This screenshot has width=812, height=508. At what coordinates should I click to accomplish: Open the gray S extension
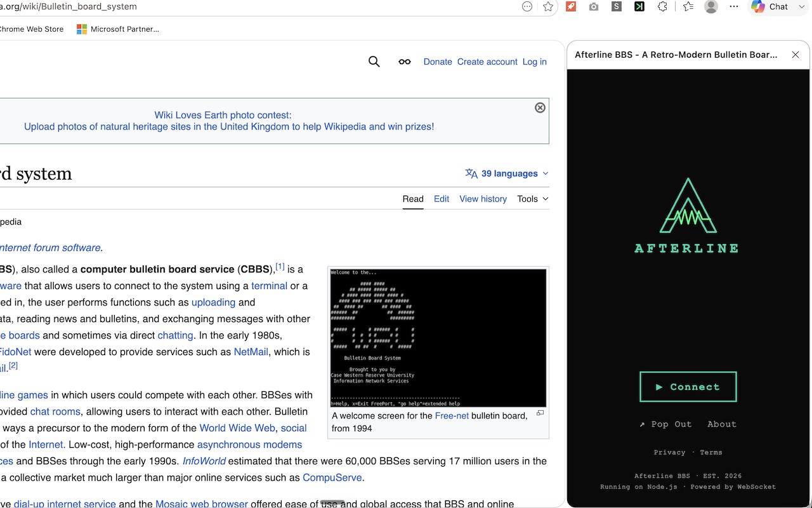[x=617, y=6]
